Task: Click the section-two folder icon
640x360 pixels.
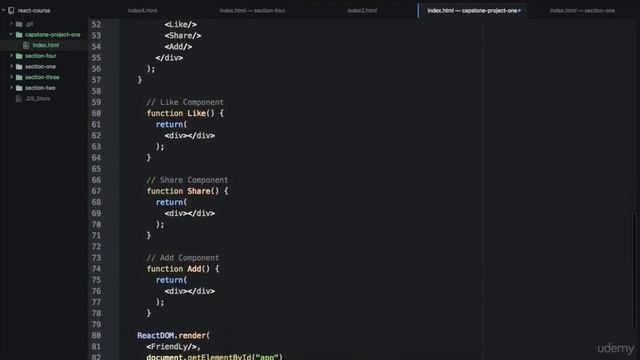Action: pos(19,88)
